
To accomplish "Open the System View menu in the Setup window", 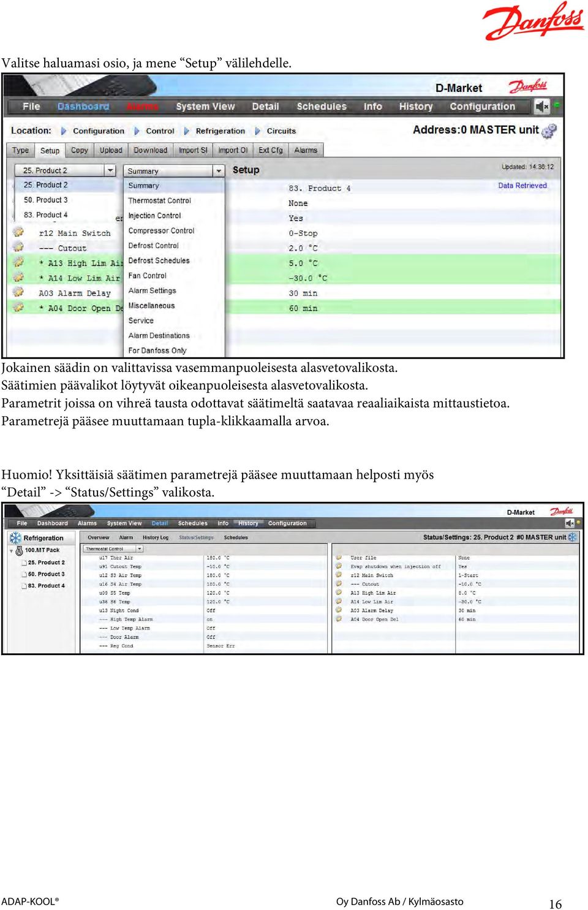I will pyautogui.click(x=205, y=107).
